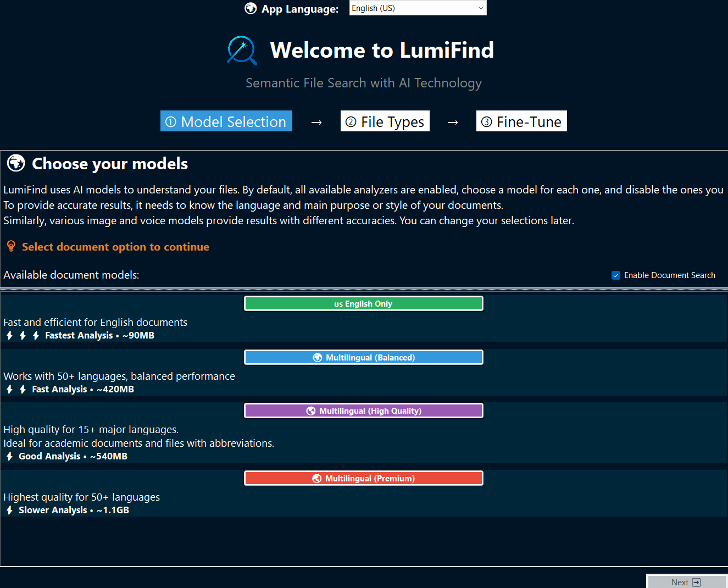Choose the Multilingual (Premium) model
Image resolution: width=728 pixels, height=588 pixels.
coord(364,478)
